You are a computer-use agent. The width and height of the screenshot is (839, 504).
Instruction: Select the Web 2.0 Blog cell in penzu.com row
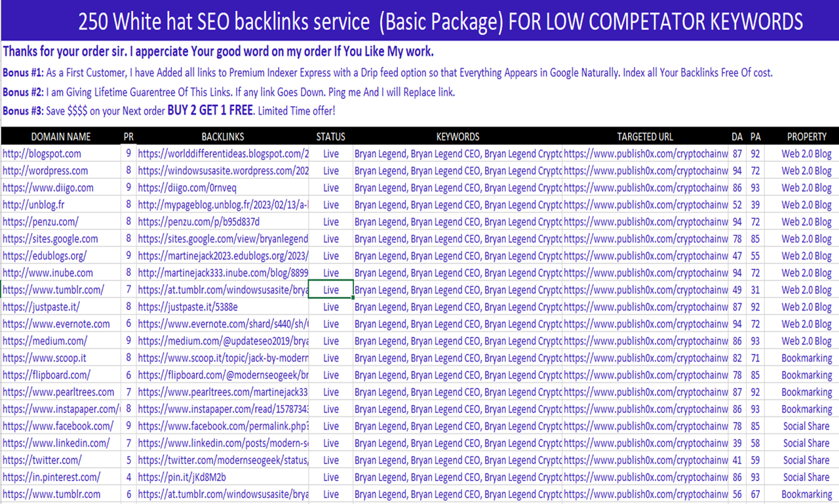coord(806,222)
